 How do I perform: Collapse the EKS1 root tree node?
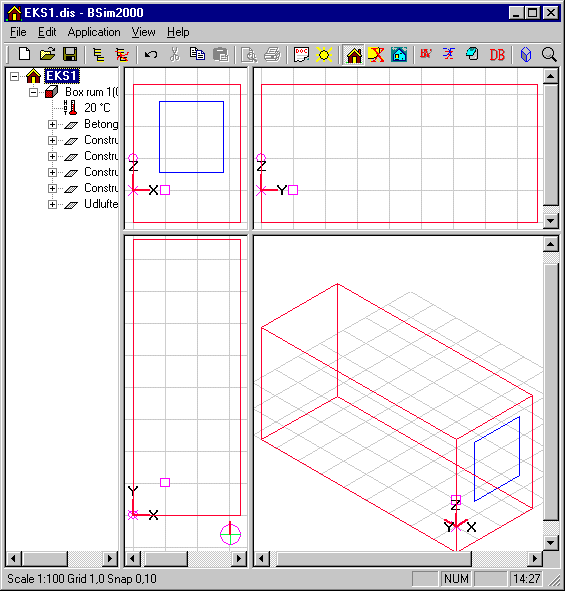[x=14, y=77]
